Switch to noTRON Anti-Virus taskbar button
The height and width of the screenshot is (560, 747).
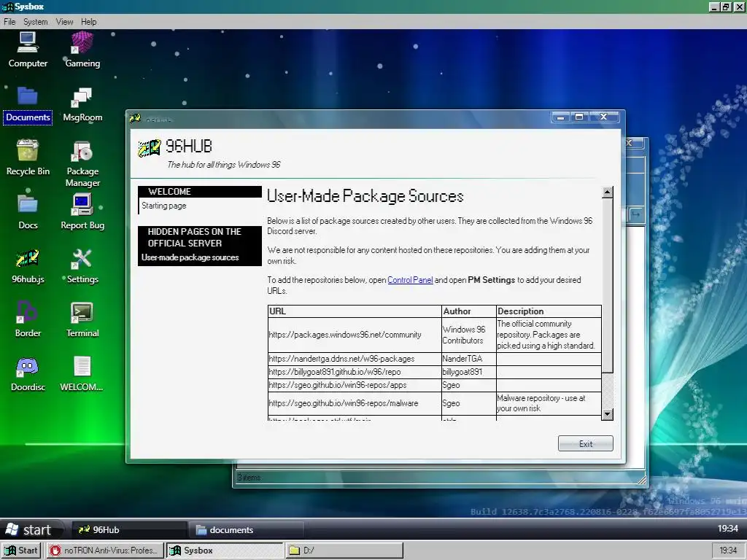105,550
